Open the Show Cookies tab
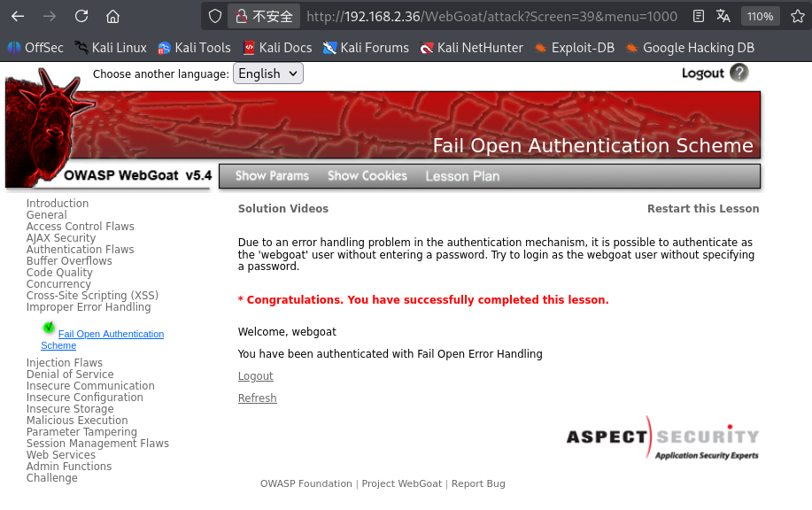The height and width of the screenshot is (510, 812). 367,176
